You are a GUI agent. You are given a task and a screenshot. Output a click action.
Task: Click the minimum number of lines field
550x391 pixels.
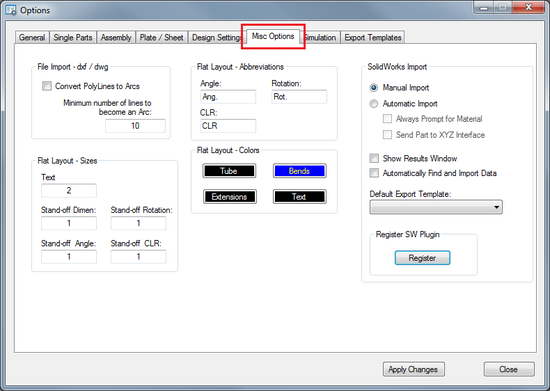pyautogui.click(x=135, y=126)
